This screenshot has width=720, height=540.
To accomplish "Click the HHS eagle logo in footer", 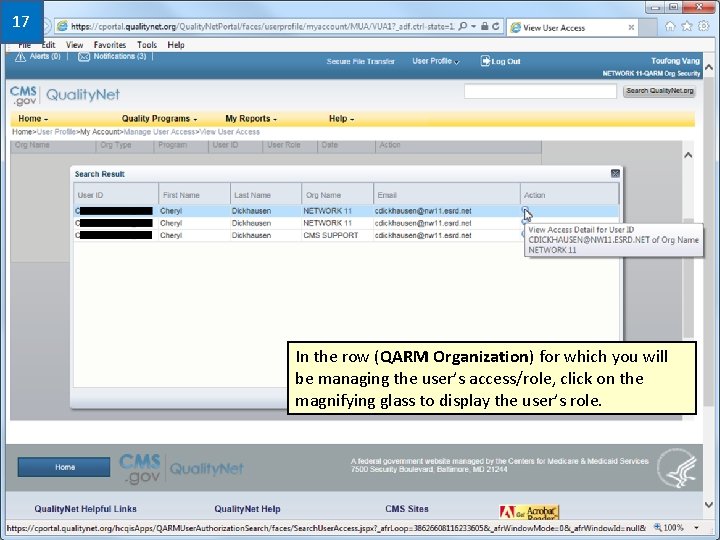I will coord(677,468).
